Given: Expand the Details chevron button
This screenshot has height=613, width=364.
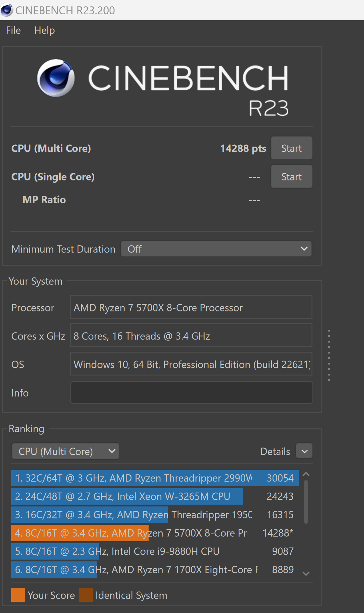Looking at the screenshot, I should 305,451.
